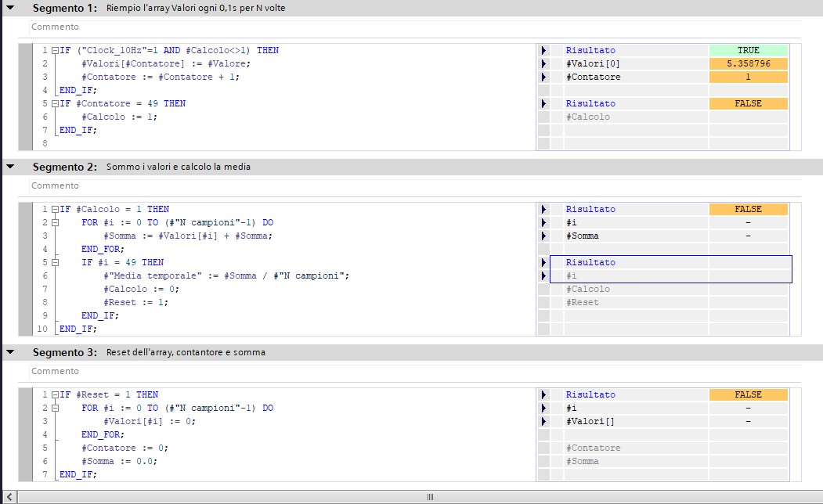The height and width of the screenshot is (504, 823).
Task: Click the arrow beside the selected Risultato row
Action: [x=543, y=262]
